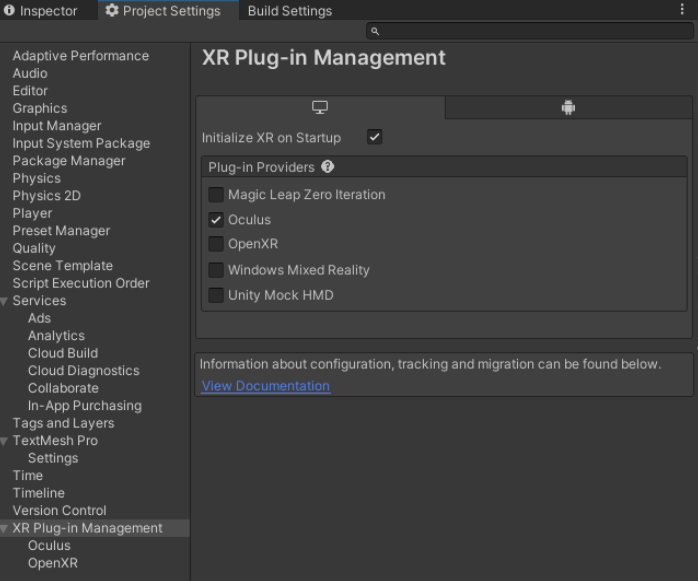Viewport: 698px width, 581px height.
Task: Disable Initialize XR on Startup checkbox
Action: point(375,137)
